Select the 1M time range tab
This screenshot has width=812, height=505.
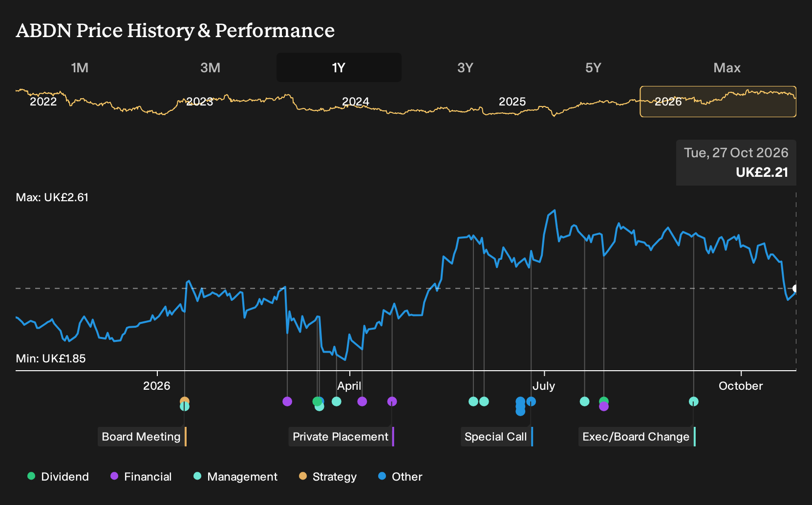tap(80, 67)
